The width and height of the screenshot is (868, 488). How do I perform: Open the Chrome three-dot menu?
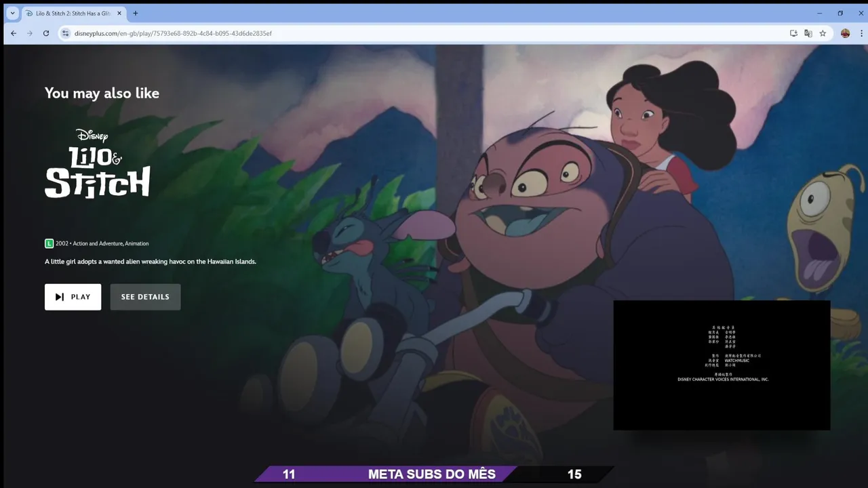[863, 33]
